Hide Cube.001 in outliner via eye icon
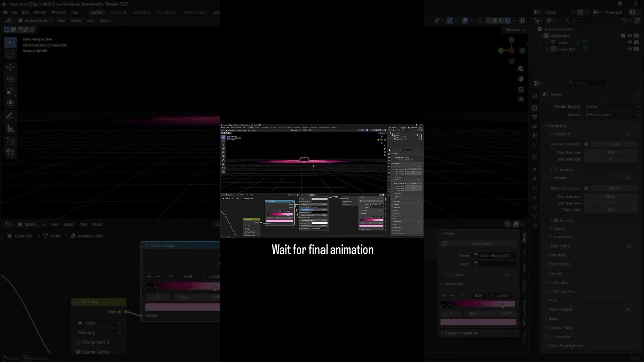The width and height of the screenshot is (644, 362). [630, 49]
